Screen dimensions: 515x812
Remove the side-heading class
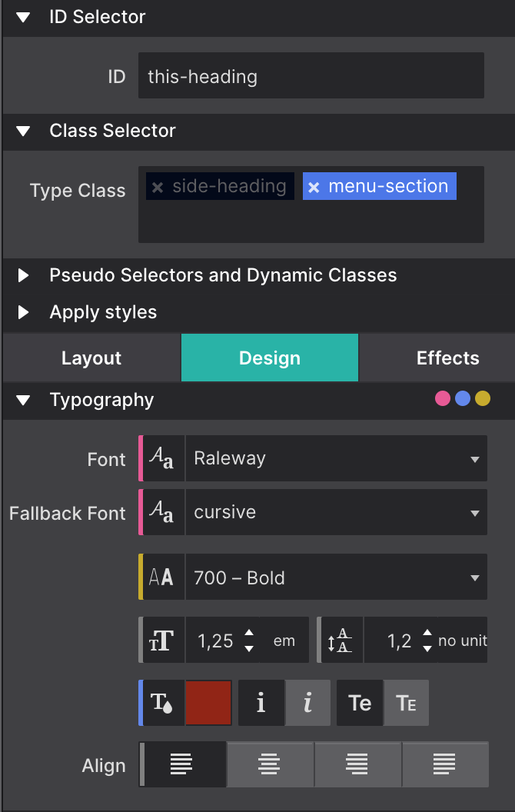tap(157, 186)
